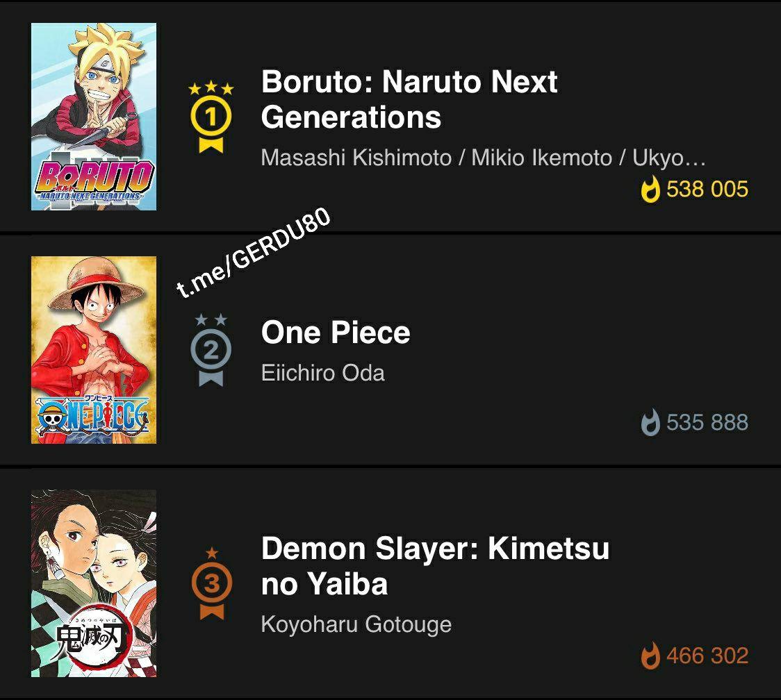
Task: Click the gray flame icon beside 535 888
Action: click(x=650, y=423)
